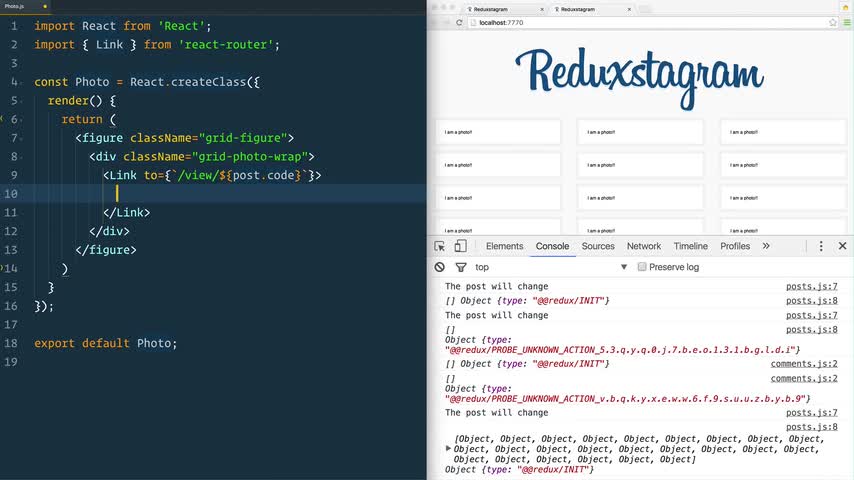Open the bottommost posts.js:8 source link
The image size is (854, 480).
tap(812, 427)
